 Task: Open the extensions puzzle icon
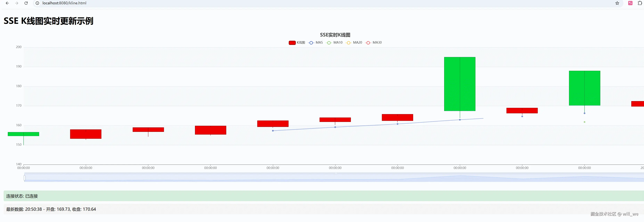point(640,3)
